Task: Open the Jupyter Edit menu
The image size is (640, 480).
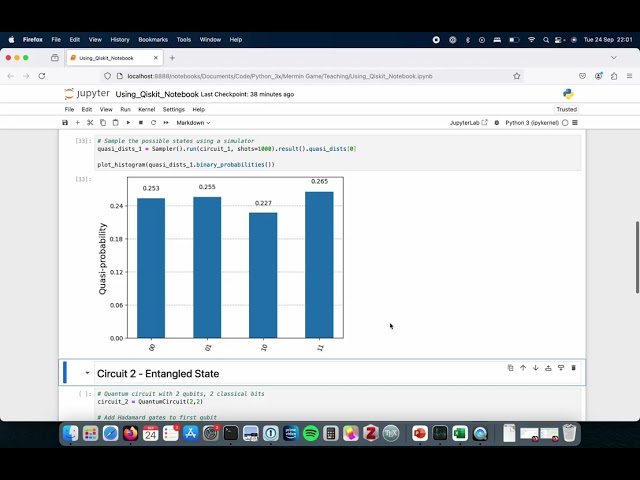Action: pyautogui.click(x=87, y=109)
